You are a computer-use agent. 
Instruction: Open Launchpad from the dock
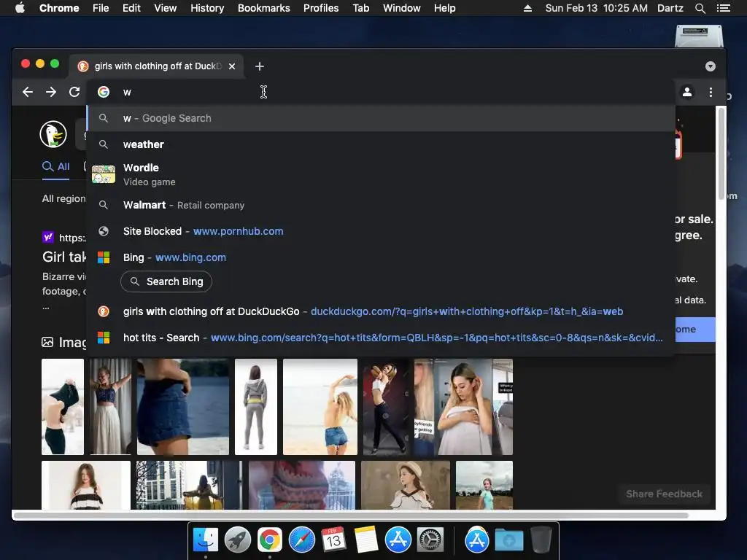[x=237, y=540]
